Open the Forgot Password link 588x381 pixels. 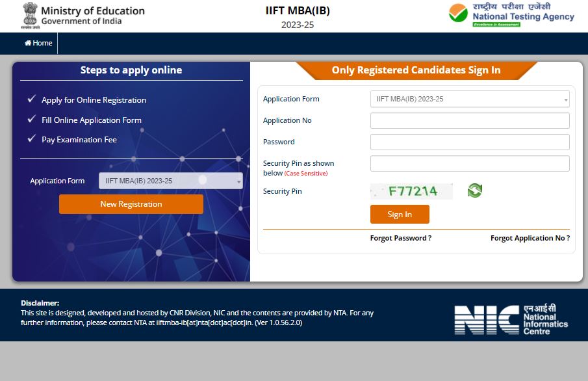401,238
